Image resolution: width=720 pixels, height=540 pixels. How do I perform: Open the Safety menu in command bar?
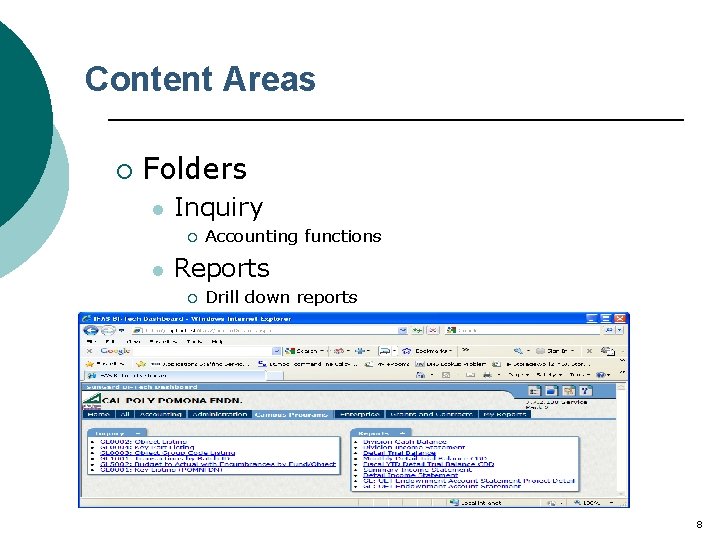pyautogui.click(x=549, y=375)
